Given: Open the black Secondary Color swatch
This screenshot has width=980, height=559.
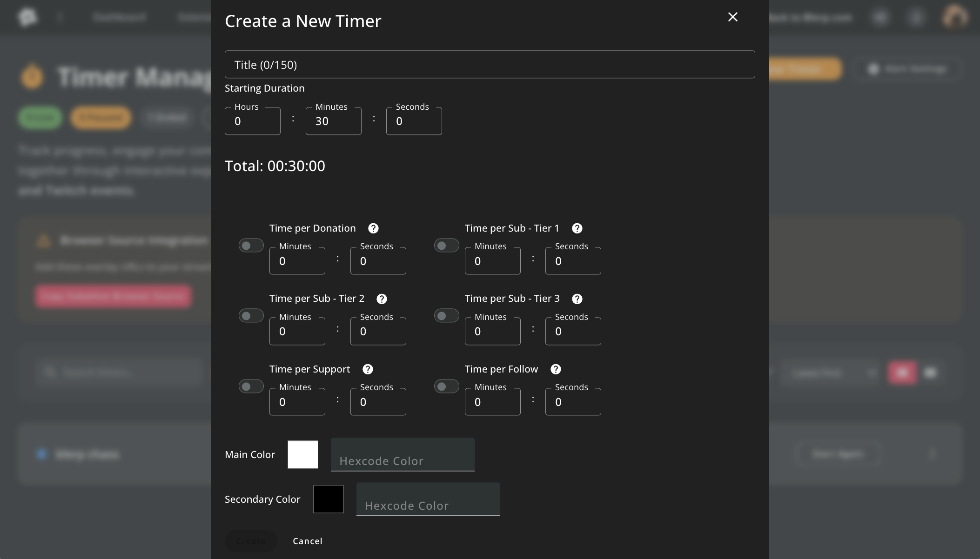Looking at the screenshot, I should 329,499.
